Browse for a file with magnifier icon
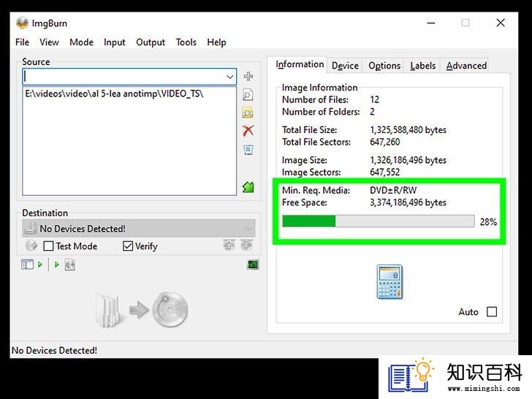Image resolution: width=532 pixels, height=399 pixels. pos(248,95)
